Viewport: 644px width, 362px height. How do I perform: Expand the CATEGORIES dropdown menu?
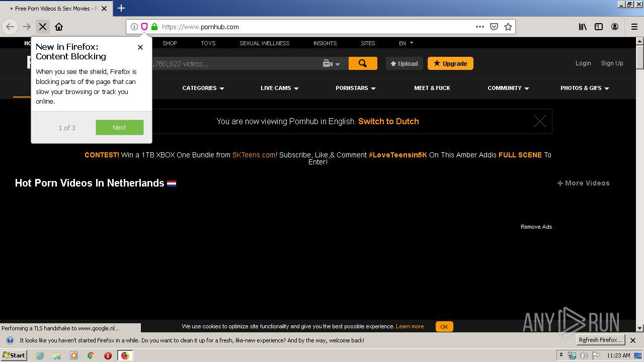[203, 88]
